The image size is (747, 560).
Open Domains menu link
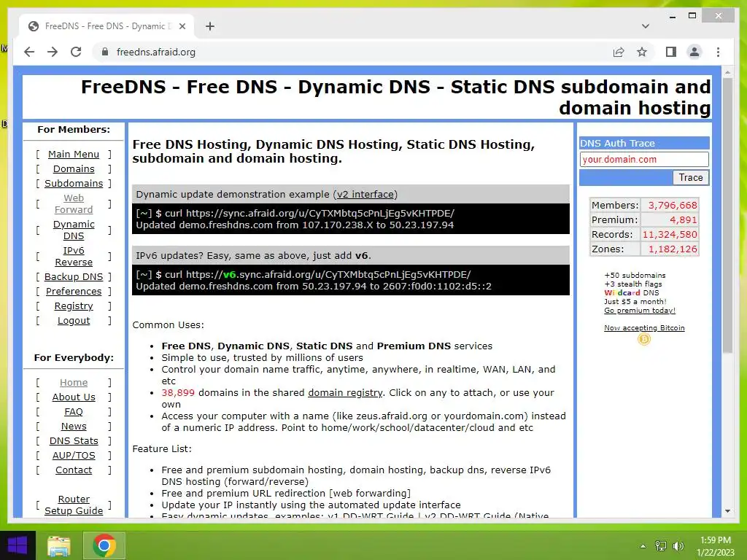[x=74, y=169]
